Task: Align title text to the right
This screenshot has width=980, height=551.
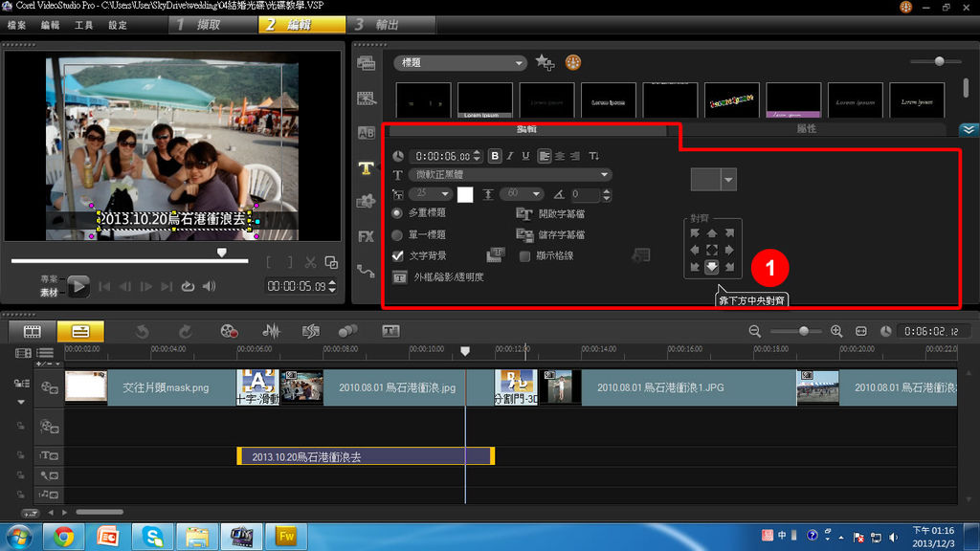Action: (575, 156)
